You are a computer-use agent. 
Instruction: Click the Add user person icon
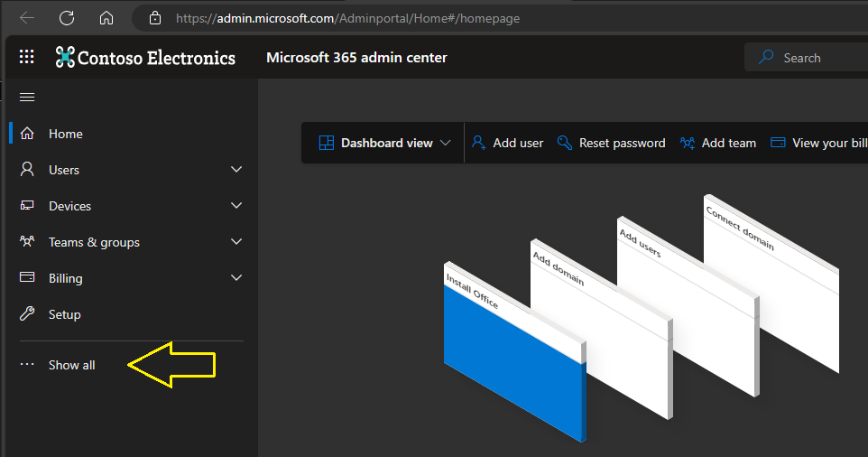coord(479,143)
